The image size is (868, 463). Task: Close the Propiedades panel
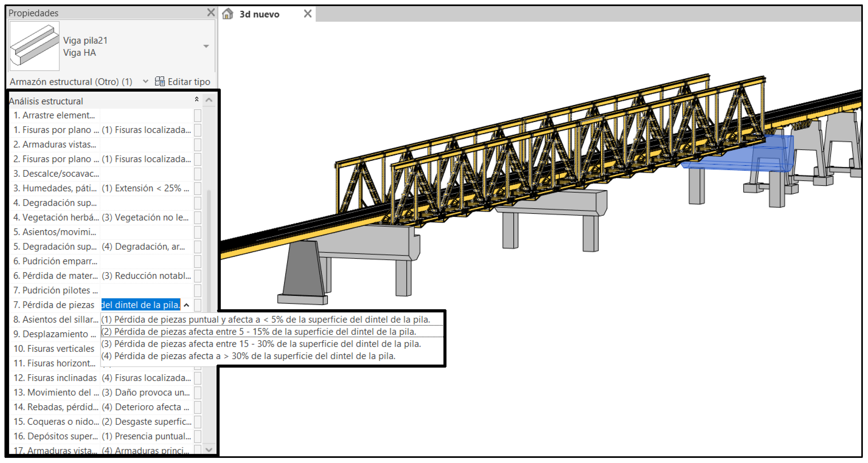click(211, 13)
